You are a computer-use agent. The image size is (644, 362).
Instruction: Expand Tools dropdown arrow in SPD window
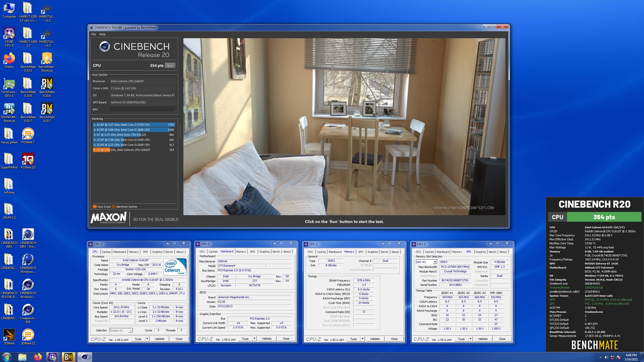point(470,339)
